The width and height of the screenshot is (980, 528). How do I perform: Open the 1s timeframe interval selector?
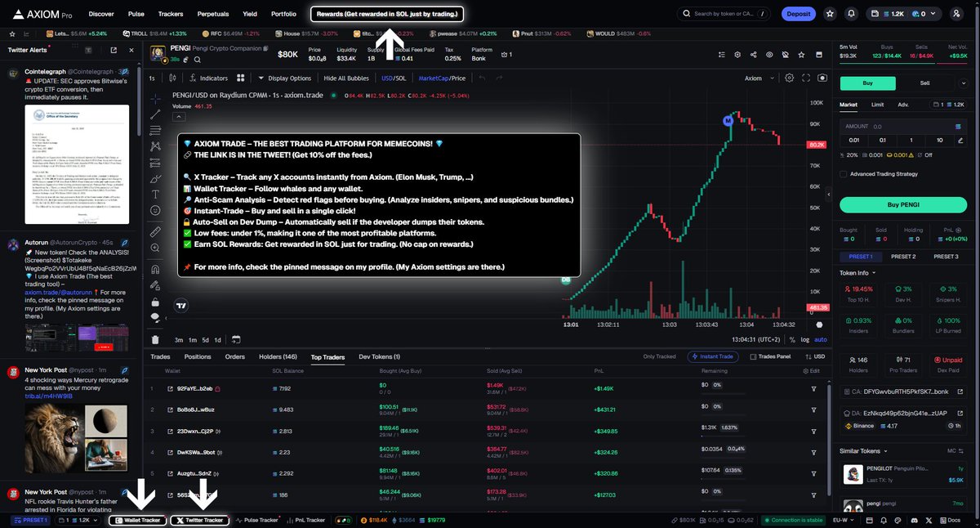152,78
